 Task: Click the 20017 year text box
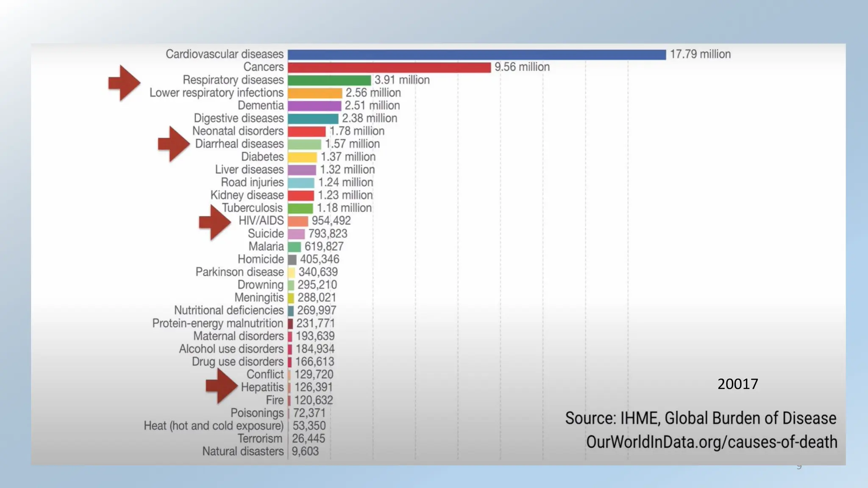tap(737, 384)
